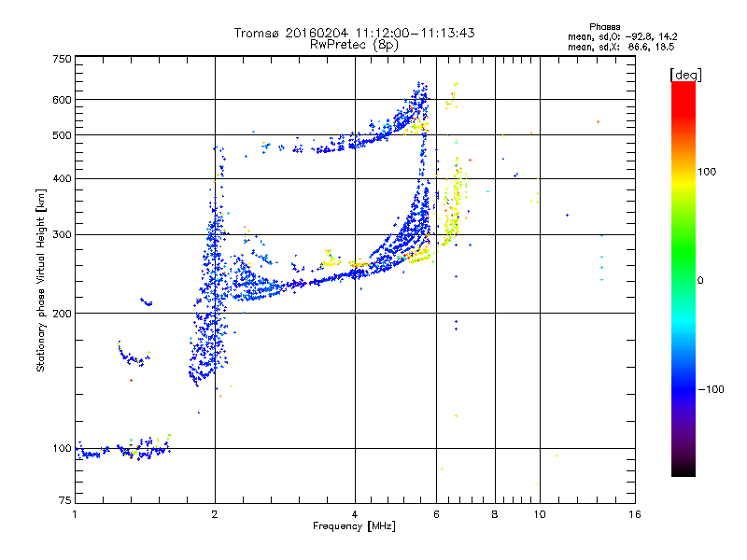747x560 pixels.
Task: Click the x-axis tick label '10'
Action: (540, 514)
